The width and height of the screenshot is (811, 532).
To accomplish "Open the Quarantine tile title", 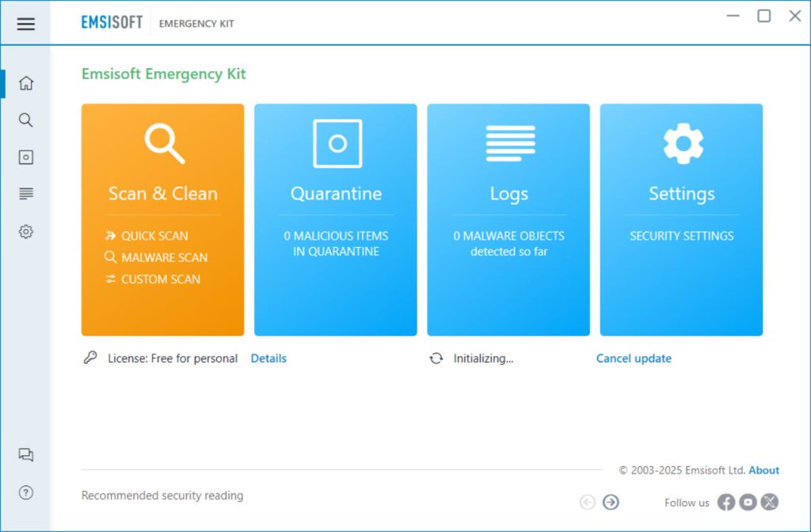I will pyautogui.click(x=336, y=193).
